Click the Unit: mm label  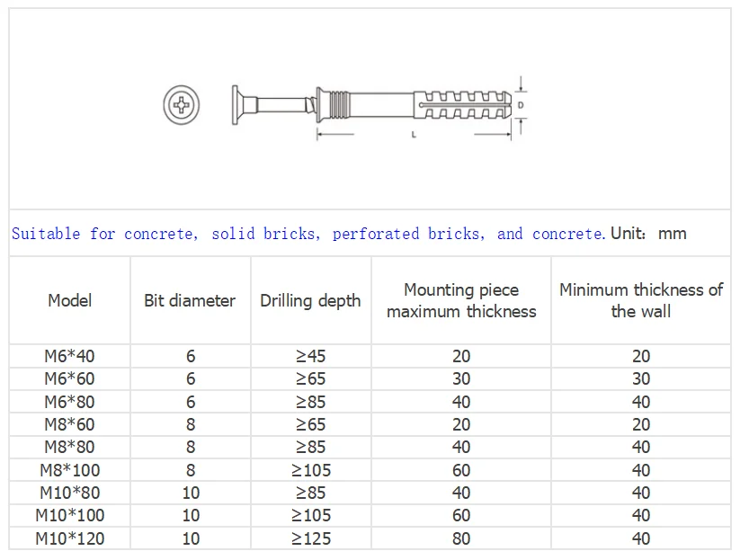(648, 234)
